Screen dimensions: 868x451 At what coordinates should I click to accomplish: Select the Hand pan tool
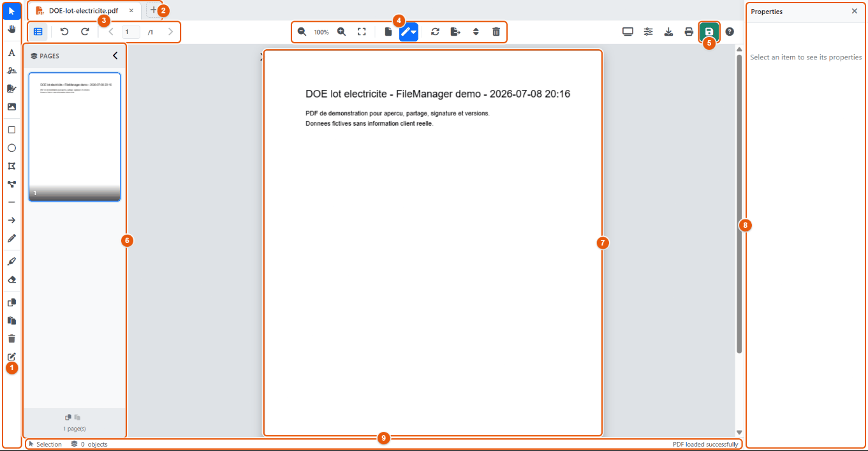click(x=11, y=29)
